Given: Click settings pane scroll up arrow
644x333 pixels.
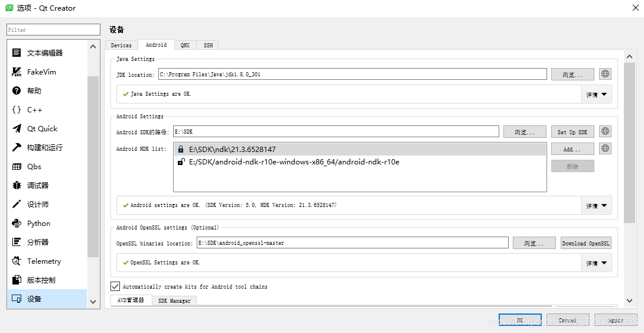Looking at the screenshot, I should 630,57.
